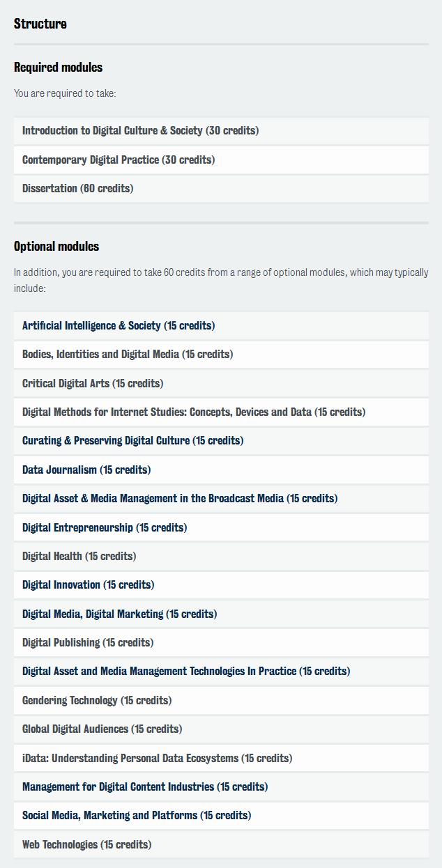The height and width of the screenshot is (868, 442).
Task: Open Digital Asset & Media Management in Broadcast Media
Action: [180, 499]
